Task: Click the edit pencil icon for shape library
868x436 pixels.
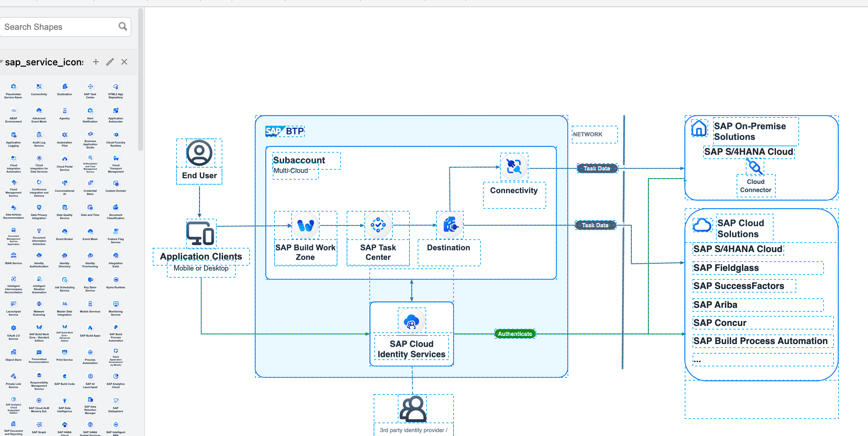Action: tap(110, 62)
